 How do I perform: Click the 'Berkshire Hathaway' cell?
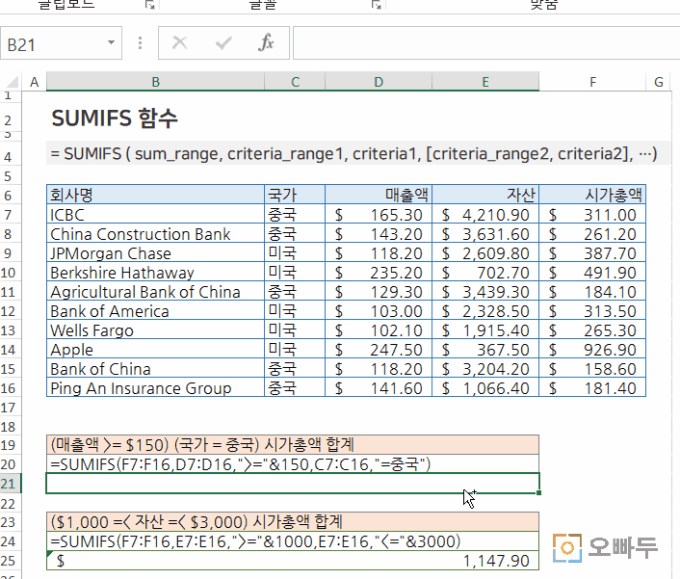click(x=155, y=273)
